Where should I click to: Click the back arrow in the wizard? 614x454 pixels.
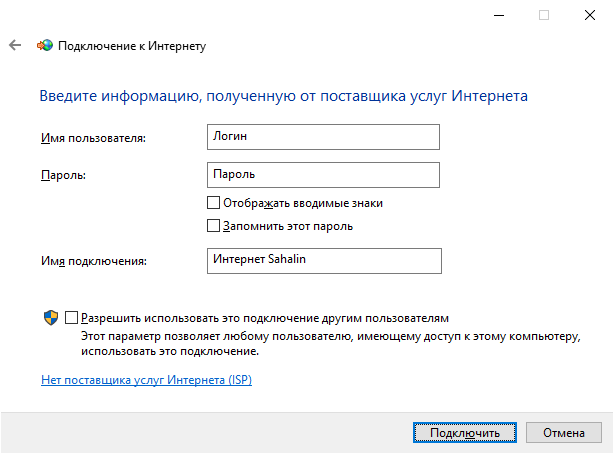click(x=15, y=45)
